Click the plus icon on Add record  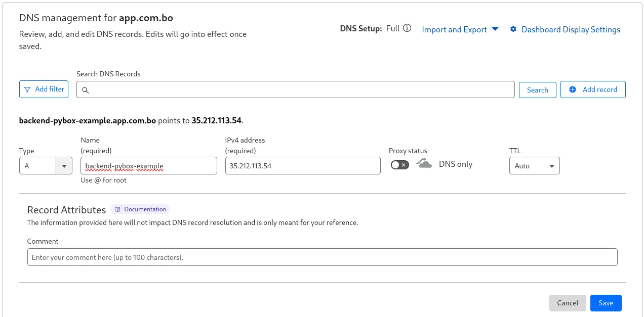pos(573,89)
